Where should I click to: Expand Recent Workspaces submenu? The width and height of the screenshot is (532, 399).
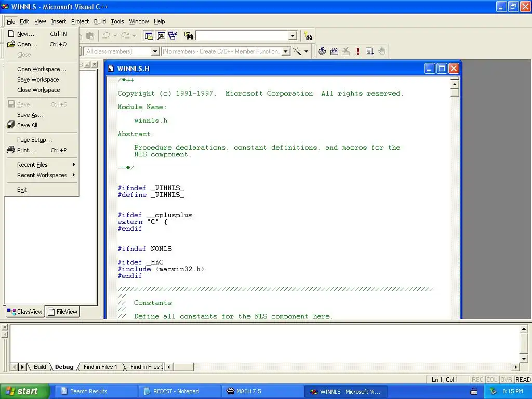pyautogui.click(x=42, y=175)
